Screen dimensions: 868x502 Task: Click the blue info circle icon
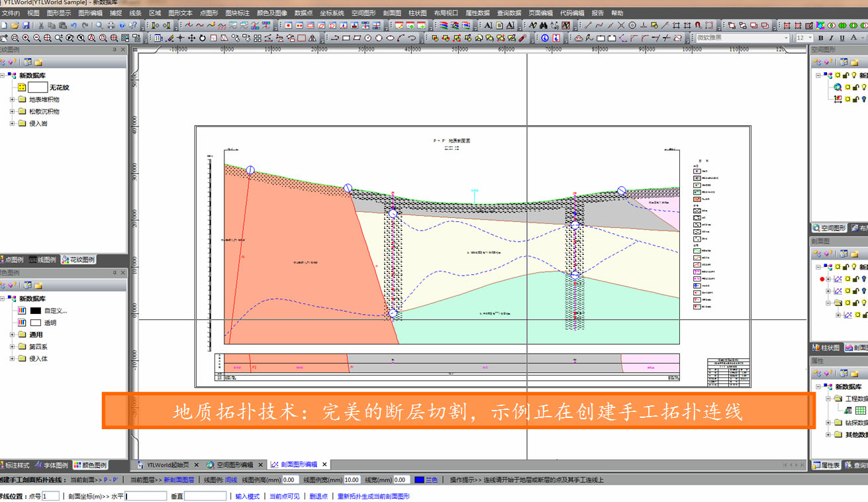tap(545, 38)
